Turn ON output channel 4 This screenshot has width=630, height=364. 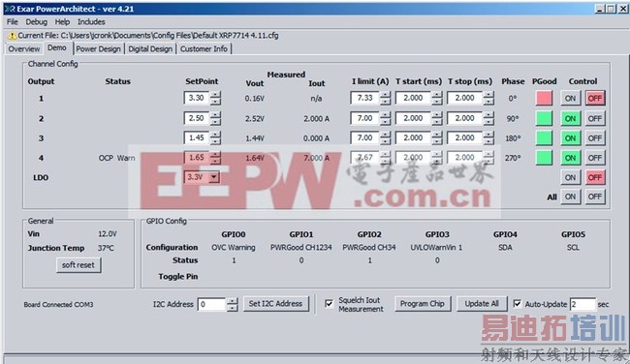tap(571, 158)
